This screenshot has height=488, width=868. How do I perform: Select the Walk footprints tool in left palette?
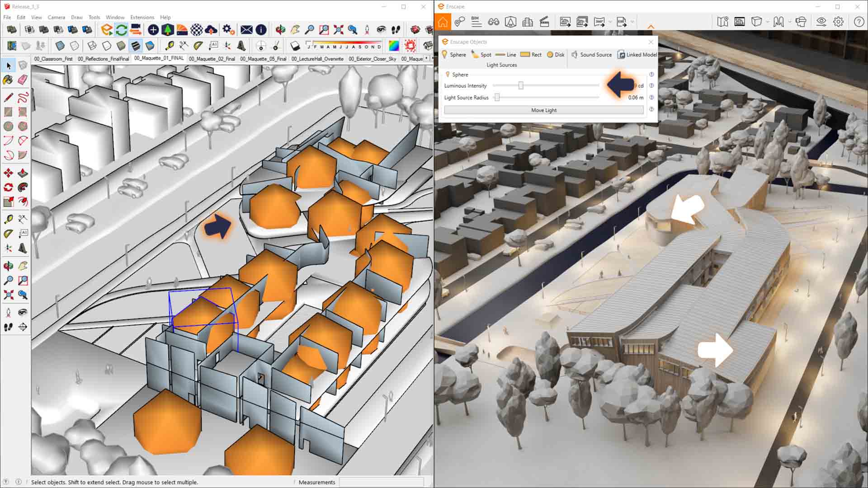(8, 327)
